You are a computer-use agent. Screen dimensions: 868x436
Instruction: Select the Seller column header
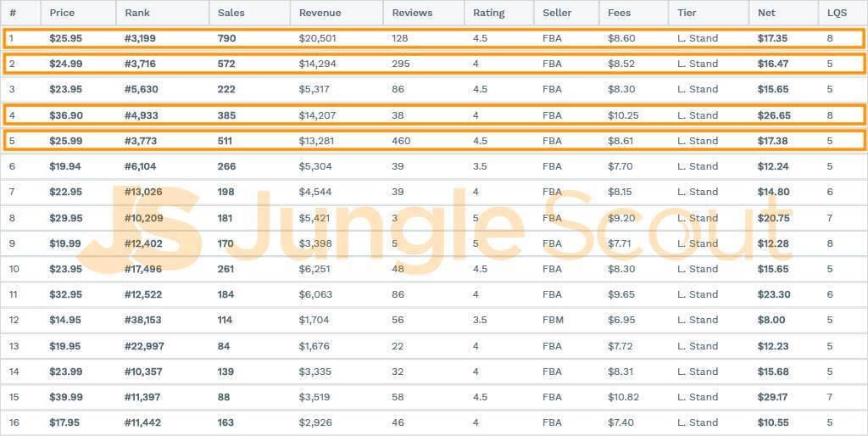point(557,13)
